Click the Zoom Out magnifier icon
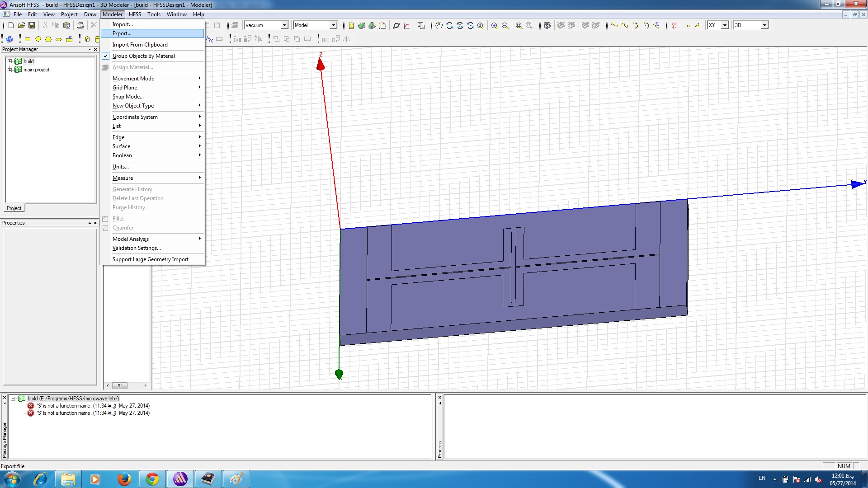The width and height of the screenshot is (868, 488). (505, 26)
